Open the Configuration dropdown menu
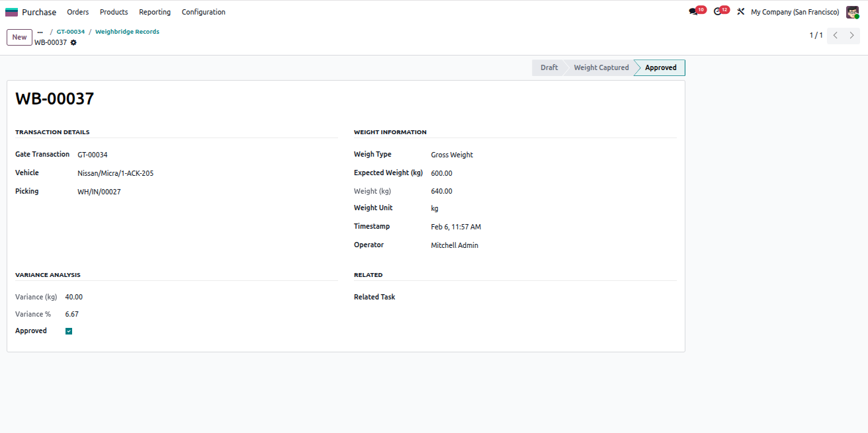This screenshot has height=433, width=868. (x=204, y=12)
